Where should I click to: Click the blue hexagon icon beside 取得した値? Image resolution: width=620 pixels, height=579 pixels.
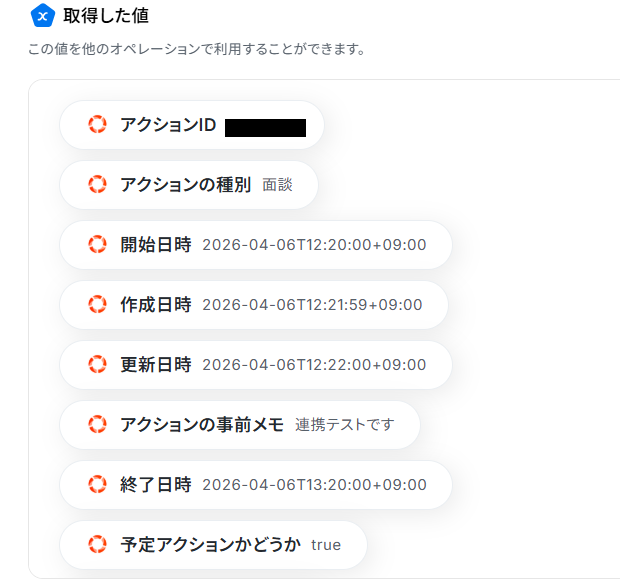click(42, 16)
